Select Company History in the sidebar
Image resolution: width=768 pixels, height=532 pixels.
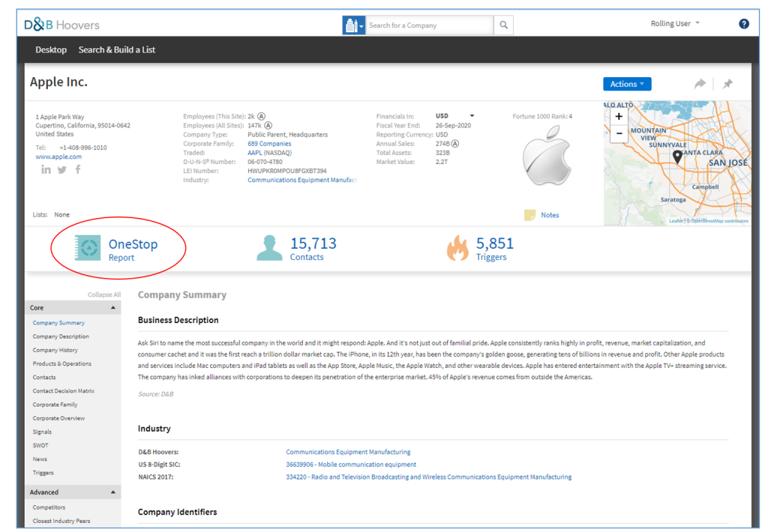(x=55, y=351)
